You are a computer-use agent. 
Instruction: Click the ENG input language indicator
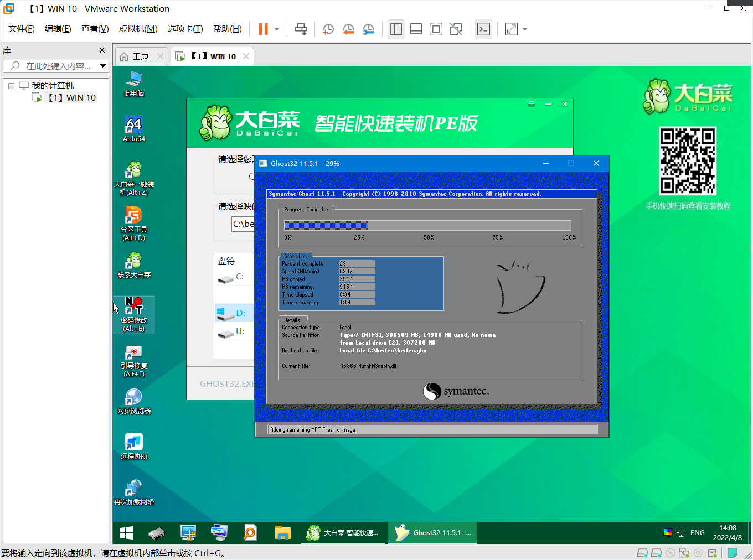click(x=698, y=533)
